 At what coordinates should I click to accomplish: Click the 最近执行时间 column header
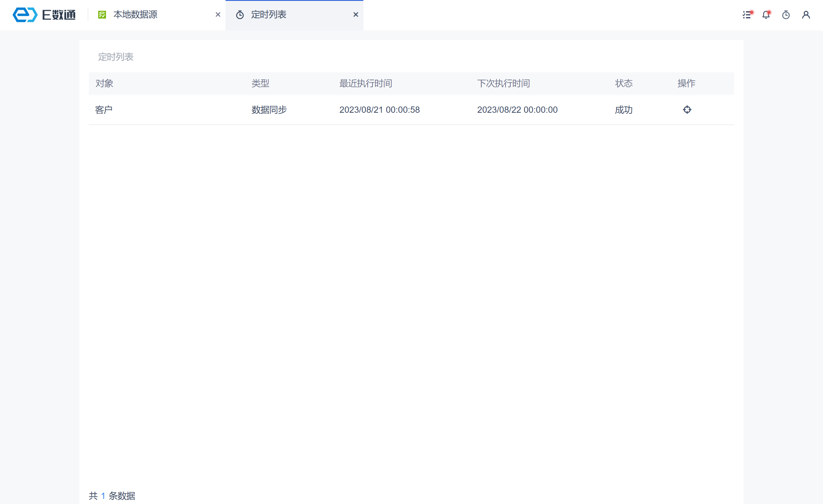coord(365,83)
